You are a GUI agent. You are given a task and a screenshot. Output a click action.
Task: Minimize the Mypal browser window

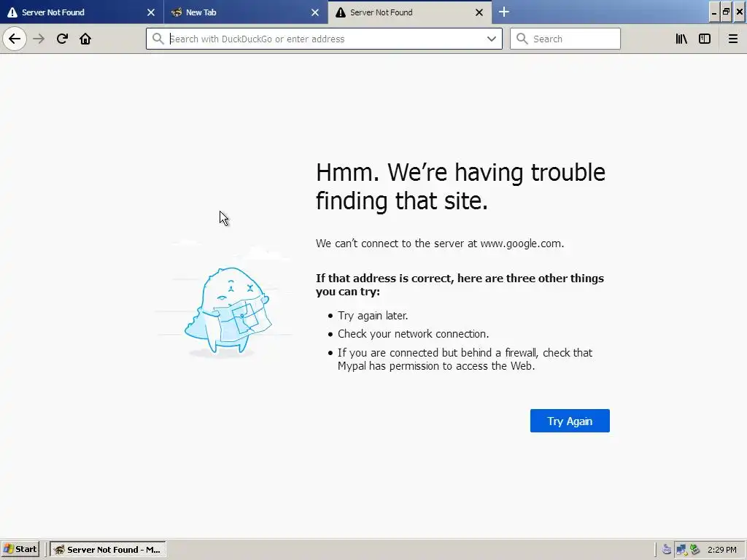click(713, 12)
